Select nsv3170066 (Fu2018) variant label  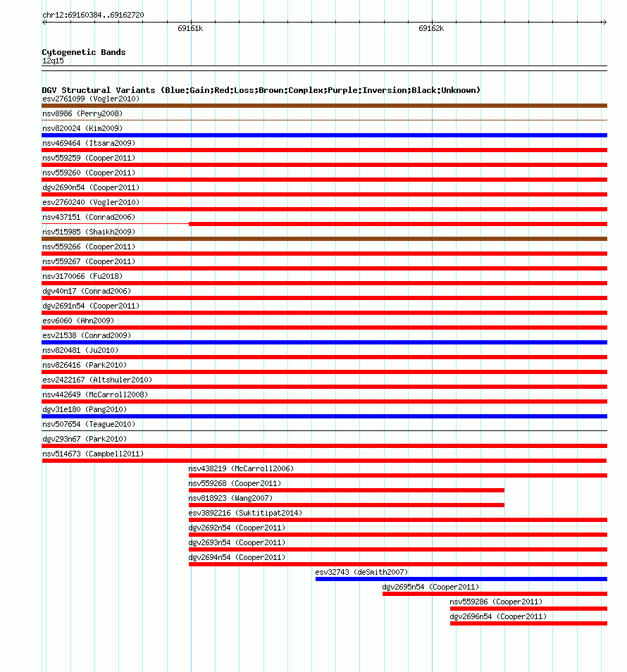pyautogui.click(x=82, y=276)
